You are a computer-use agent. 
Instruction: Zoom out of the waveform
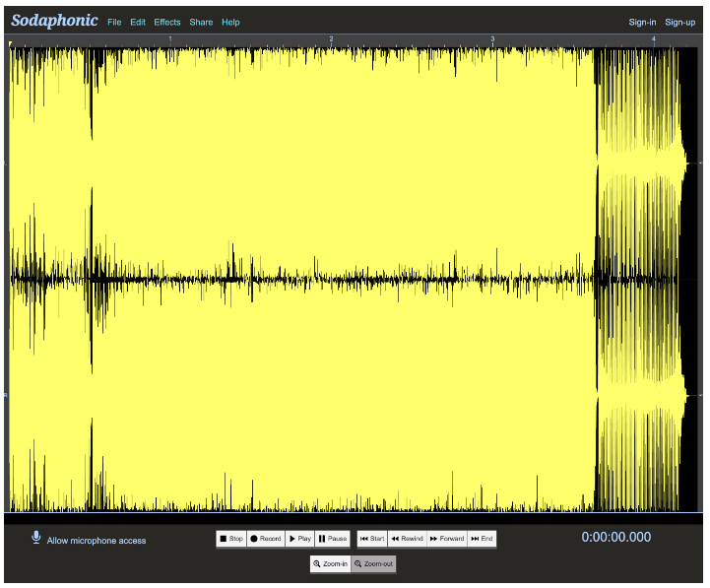tap(373, 564)
